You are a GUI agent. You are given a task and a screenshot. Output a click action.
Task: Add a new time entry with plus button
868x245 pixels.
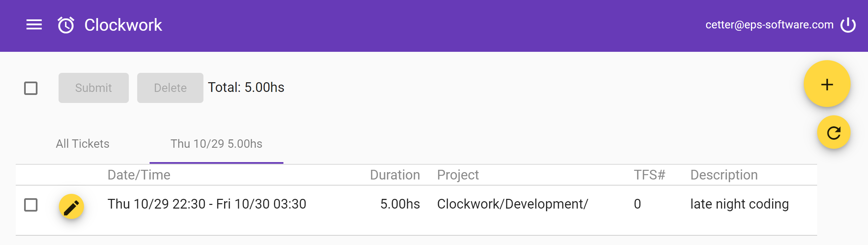tap(827, 84)
